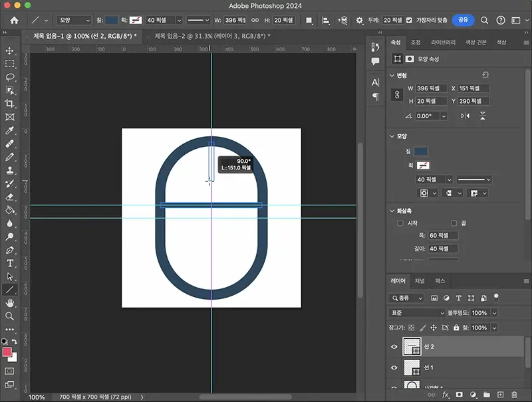
Task: Switch to the 조정 panel tab
Action: pyautogui.click(x=416, y=43)
